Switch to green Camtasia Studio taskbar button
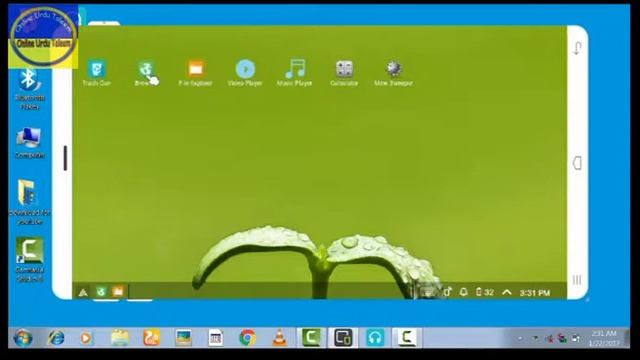 coord(311,338)
